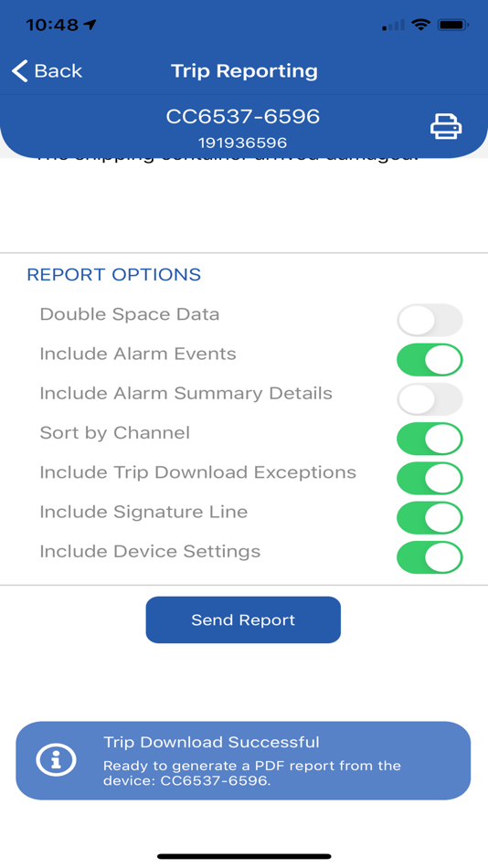
Task: Tap the back chevron arrow
Action: [20, 71]
